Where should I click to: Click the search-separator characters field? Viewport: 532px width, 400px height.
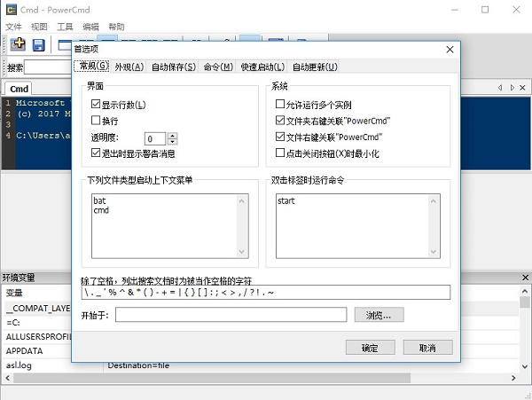(x=266, y=292)
